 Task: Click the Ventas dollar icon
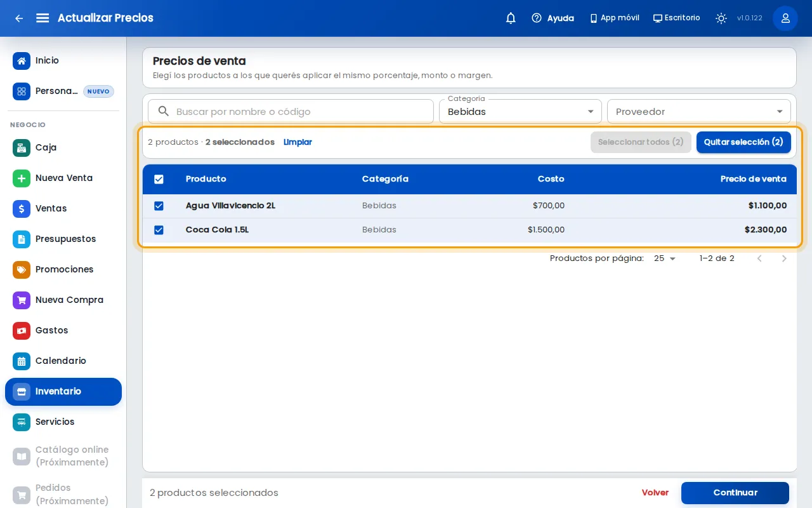point(22,208)
